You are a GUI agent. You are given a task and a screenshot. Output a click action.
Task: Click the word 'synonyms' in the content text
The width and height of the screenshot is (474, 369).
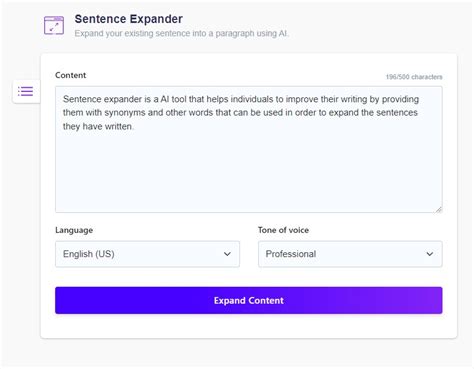125,113
